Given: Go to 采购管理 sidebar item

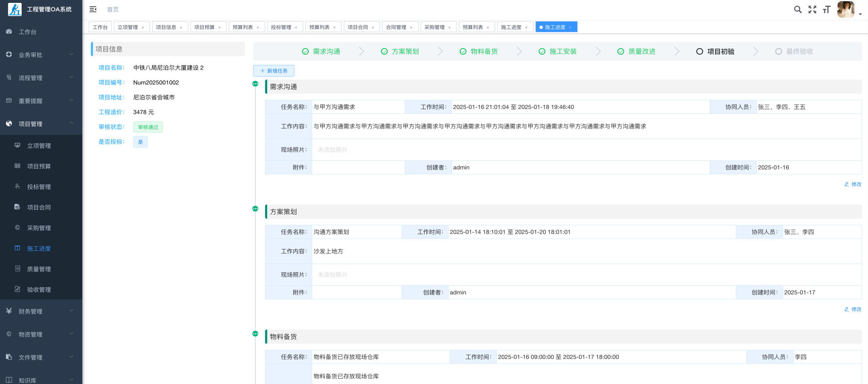Looking at the screenshot, I should (39, 228).
